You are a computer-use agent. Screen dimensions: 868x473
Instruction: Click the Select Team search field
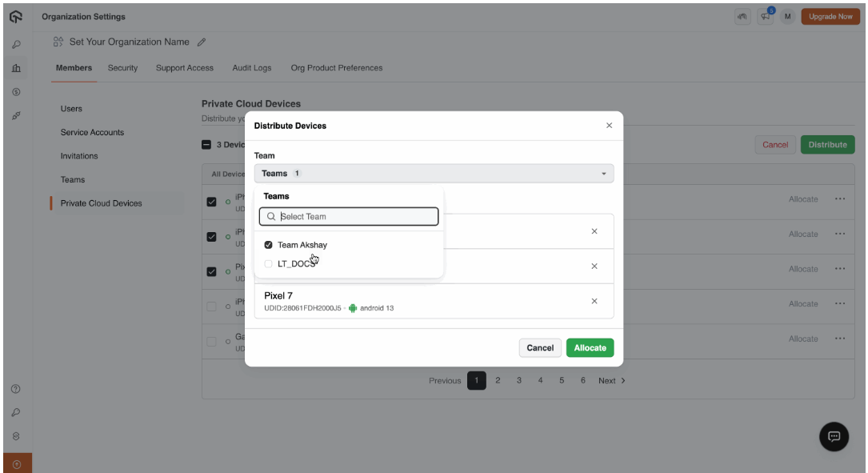tap(349, 216)
